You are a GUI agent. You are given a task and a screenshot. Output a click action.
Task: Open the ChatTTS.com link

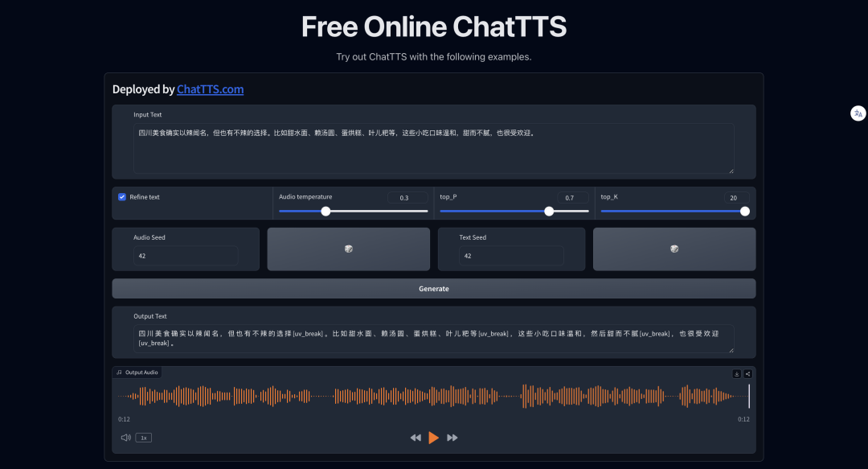point(210,89)
